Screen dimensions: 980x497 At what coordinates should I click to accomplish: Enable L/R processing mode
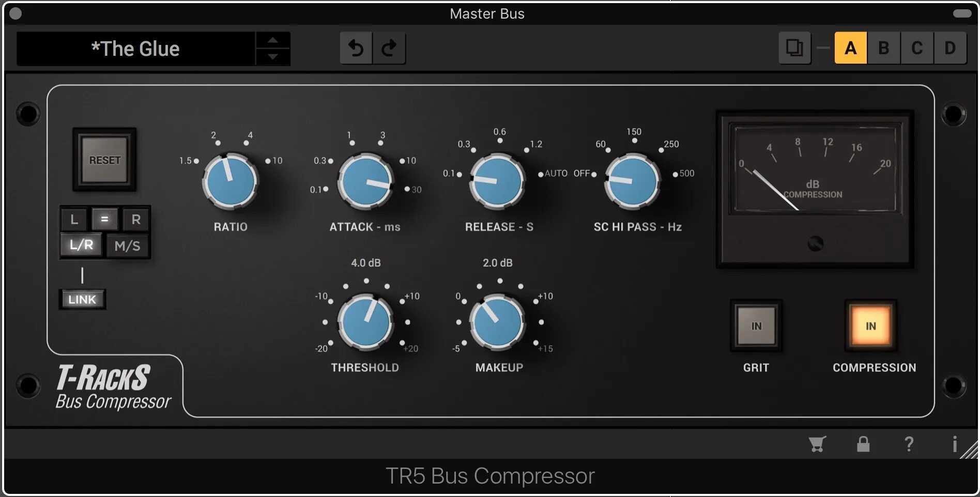(82, 245)
